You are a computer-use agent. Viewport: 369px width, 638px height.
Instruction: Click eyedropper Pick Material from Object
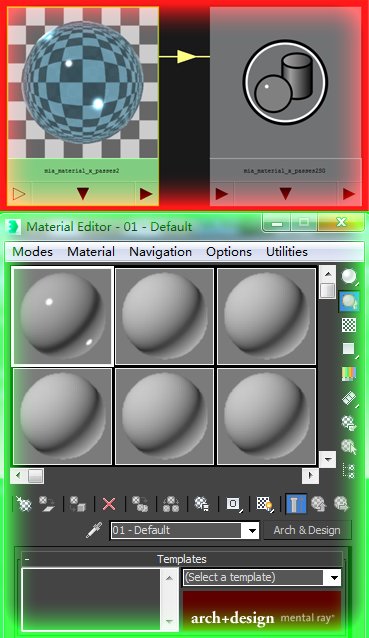[x=94, y=530]
